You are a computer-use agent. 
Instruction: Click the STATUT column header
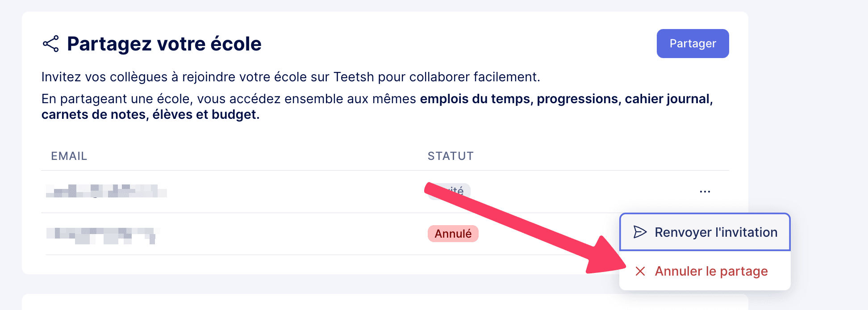pyautogui.click(x=450, y=156)
